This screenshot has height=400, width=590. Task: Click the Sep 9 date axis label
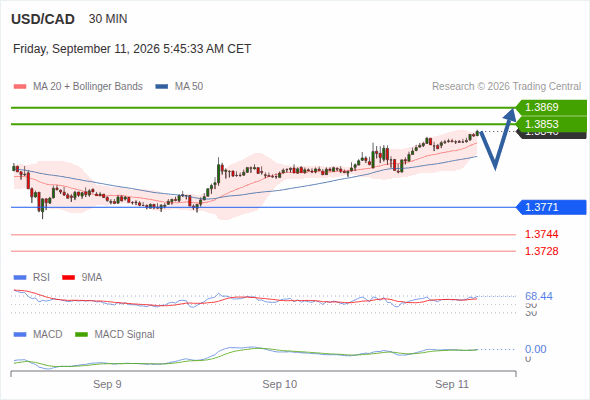107,384
